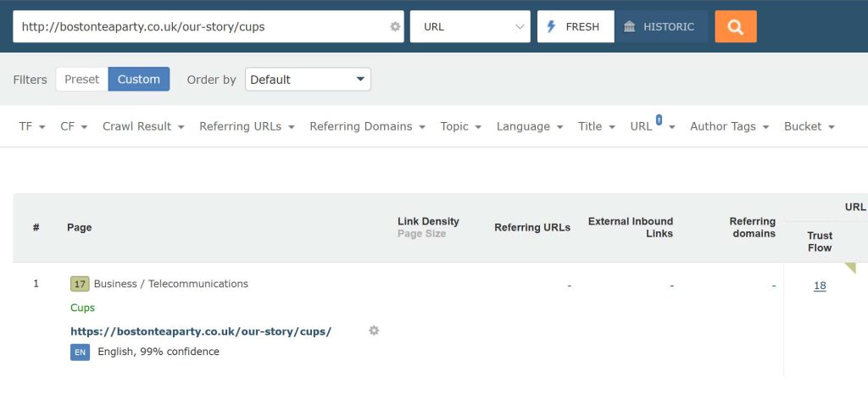Image resolution: width=868 pixels, height=405 pixels.
Task: Open the bostonteaparty.co.uk cups page link
Action: [201, 331]
